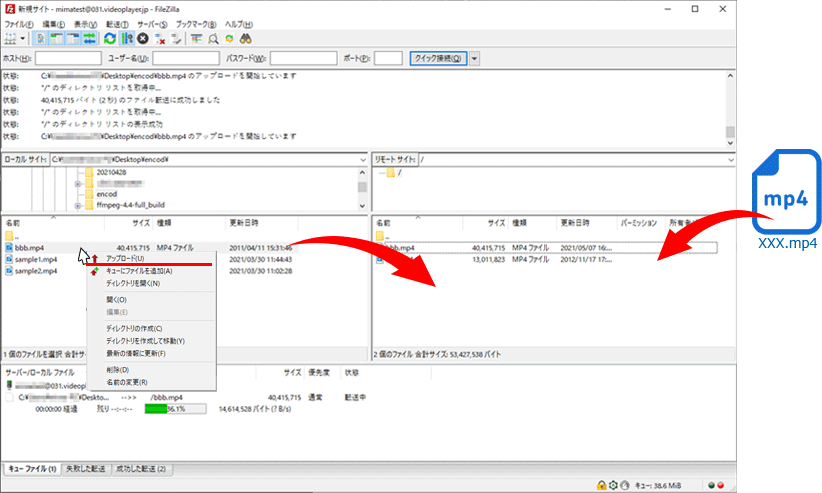
Task: Open the サーバー(S) menu
Action: coord(152,24)
